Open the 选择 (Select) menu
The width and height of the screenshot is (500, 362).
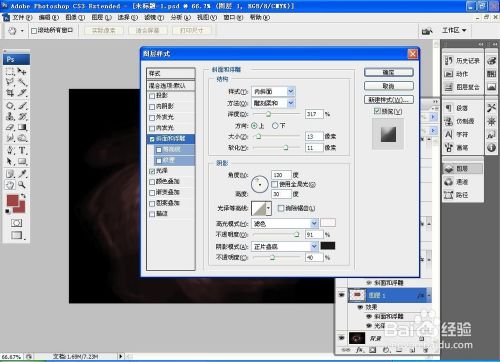128,17
